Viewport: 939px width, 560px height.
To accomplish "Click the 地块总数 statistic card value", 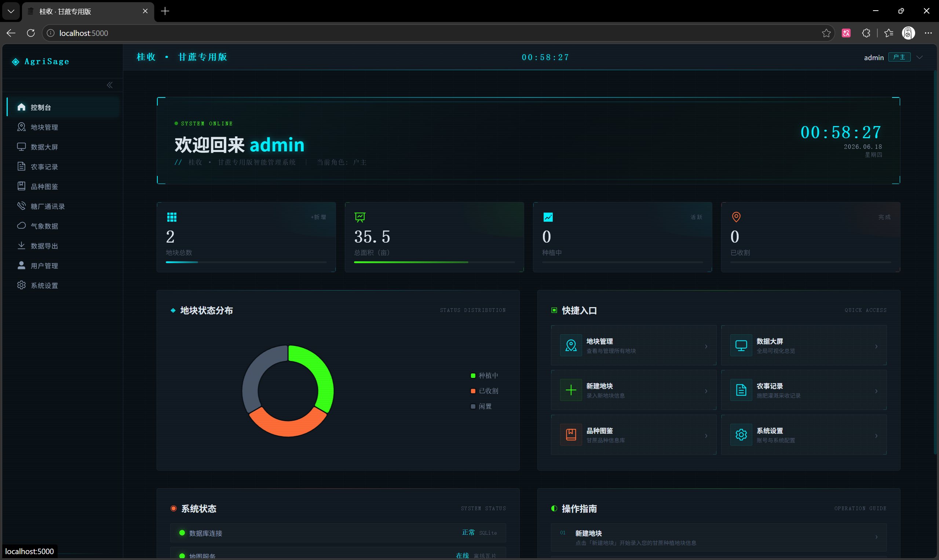I will tap(170, 237).
